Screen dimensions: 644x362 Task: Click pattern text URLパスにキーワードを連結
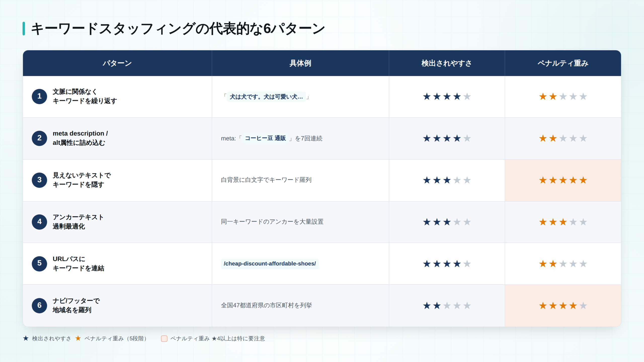[x=78, y=263]
